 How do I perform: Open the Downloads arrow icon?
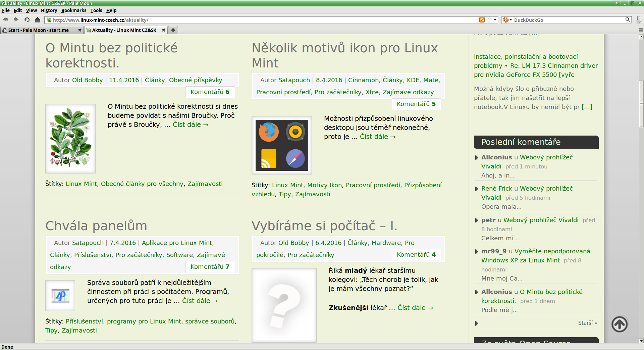point(638,20)
